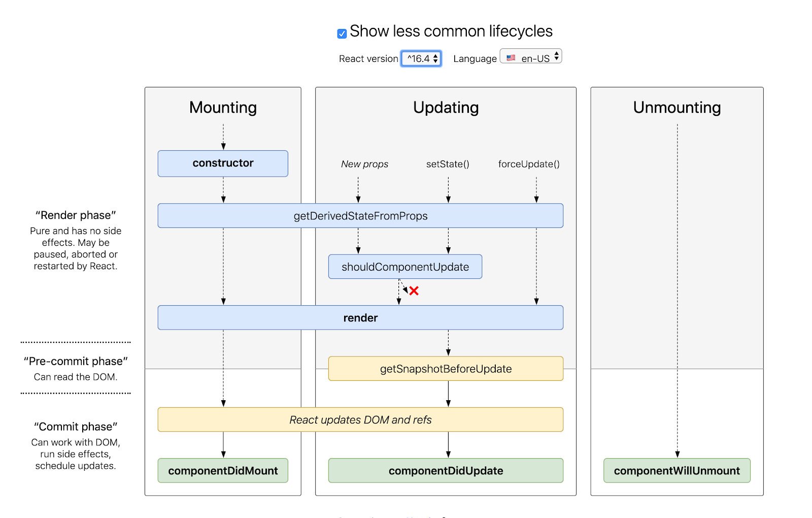Image resolution: width=812 pixels, height=518 pixels.
Task: Click the US flag icon in the Language selector
Action: point(512,56)
